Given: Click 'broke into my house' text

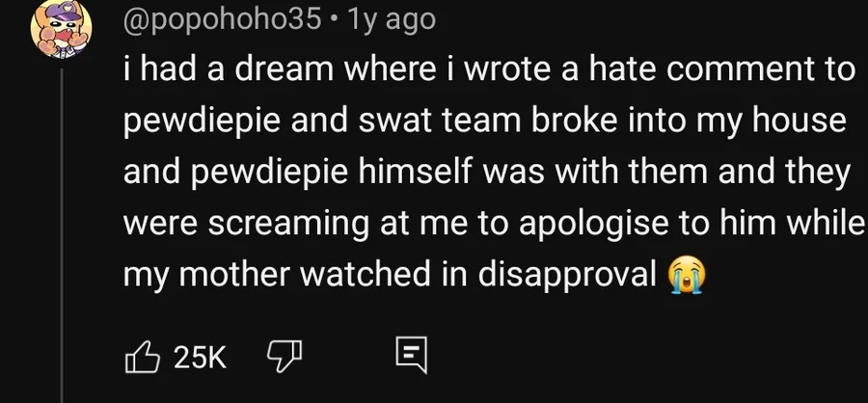Looking at the screenshot, I should [x=689, y=121].
